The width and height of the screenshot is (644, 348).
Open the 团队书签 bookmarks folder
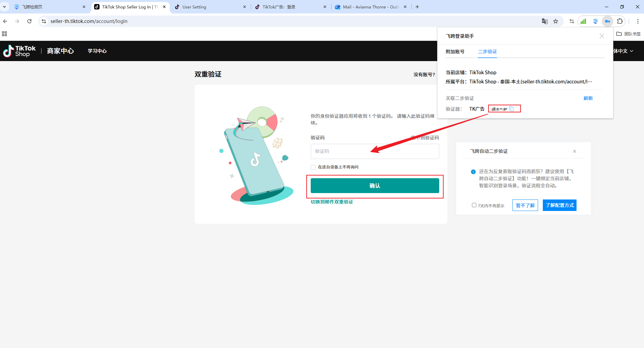point(628,34)
